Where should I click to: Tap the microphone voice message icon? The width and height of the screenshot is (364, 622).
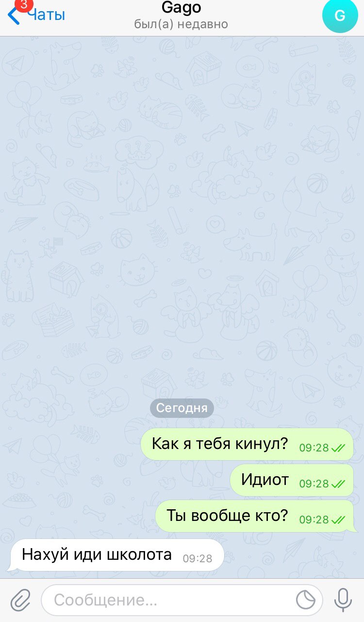tap(343, 600)
